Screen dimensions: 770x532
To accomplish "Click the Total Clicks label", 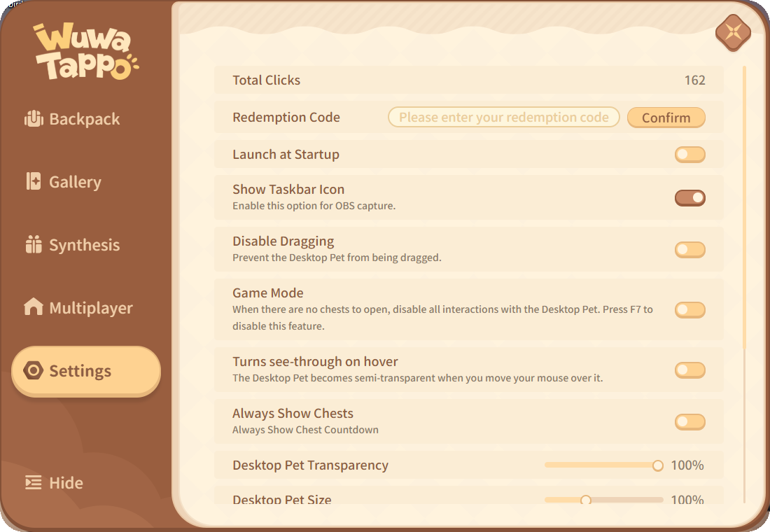I will pos(266,80).
